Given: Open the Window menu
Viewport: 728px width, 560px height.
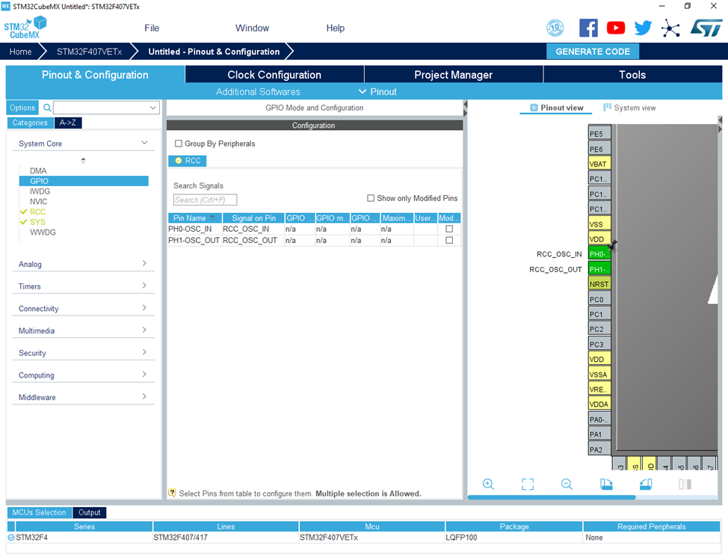Looking at the screenshot, I should 252,28.
